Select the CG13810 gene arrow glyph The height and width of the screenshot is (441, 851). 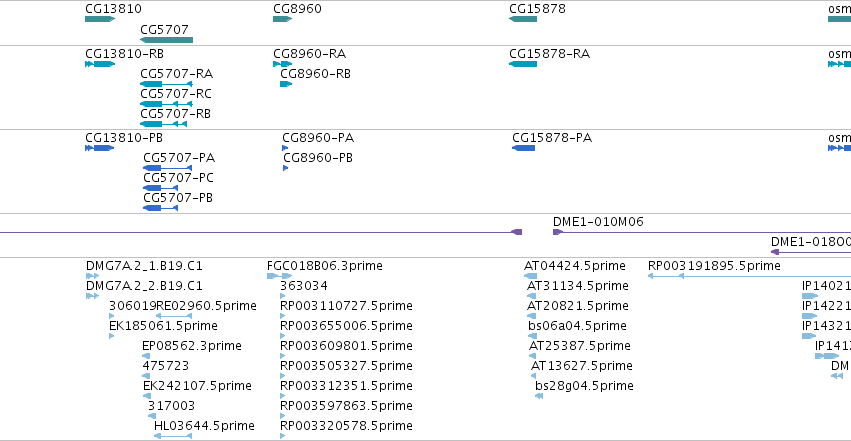click(100, 19)
